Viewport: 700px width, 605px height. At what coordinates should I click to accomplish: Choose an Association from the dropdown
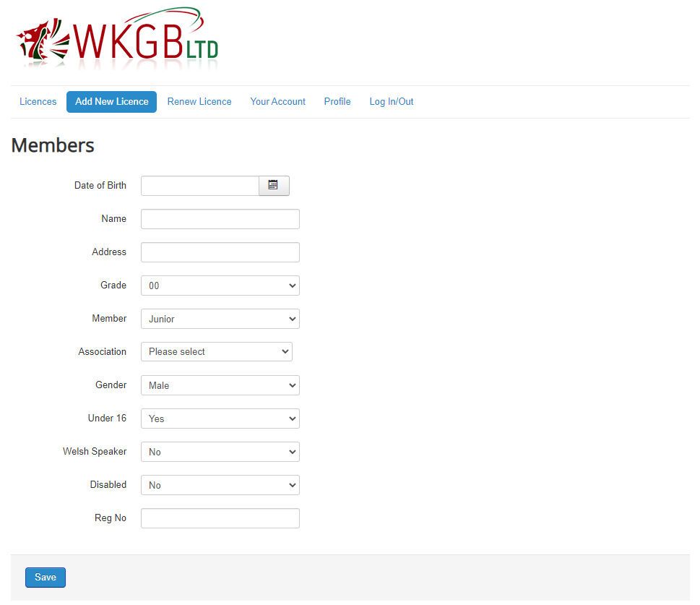click(216, 352)
